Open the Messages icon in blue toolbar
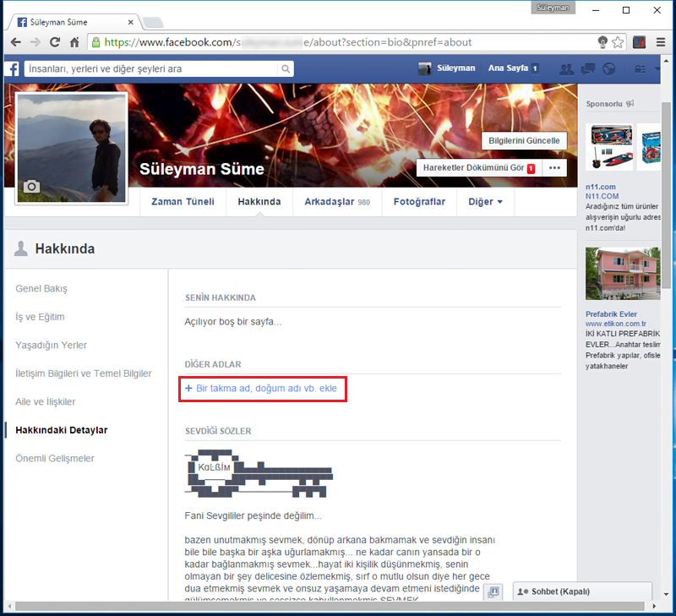Viewport: 676px width, 616px height. tap(587, 68)
